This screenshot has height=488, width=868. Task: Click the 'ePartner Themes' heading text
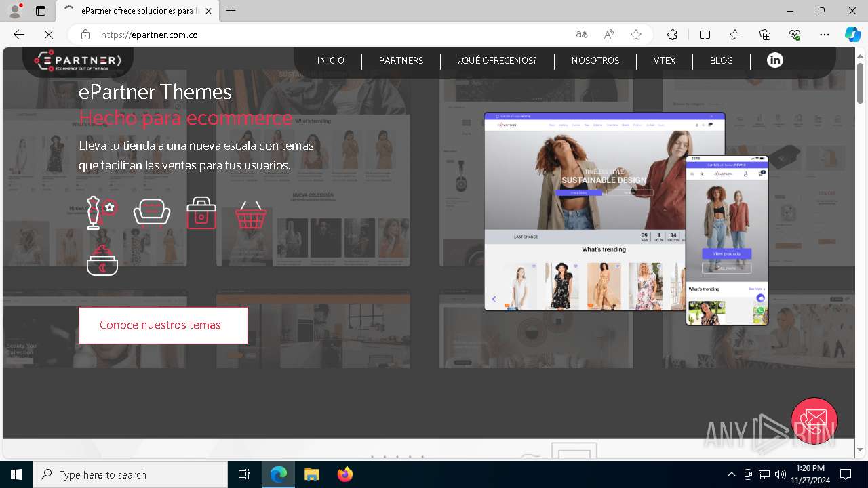[155, 91]
